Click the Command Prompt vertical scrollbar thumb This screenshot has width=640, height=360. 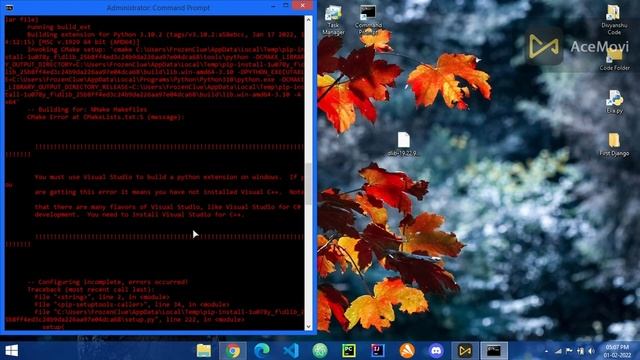(308, 184)
